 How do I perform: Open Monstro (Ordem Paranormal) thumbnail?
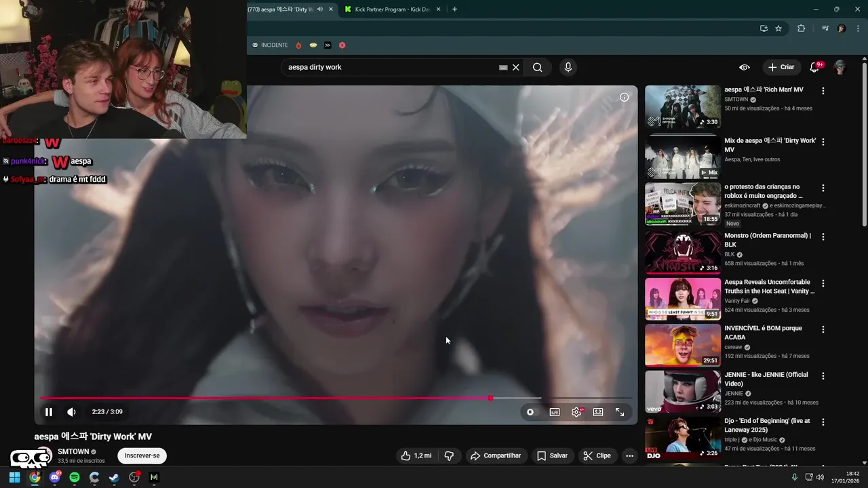click(x=683, y=253)
